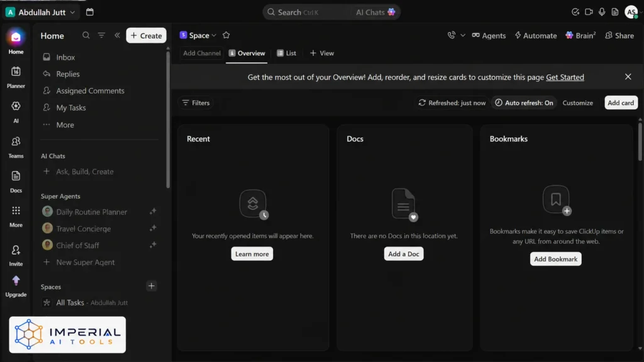Open the Planner in left rail
This screenshot has height=362, width=644.
16,72
